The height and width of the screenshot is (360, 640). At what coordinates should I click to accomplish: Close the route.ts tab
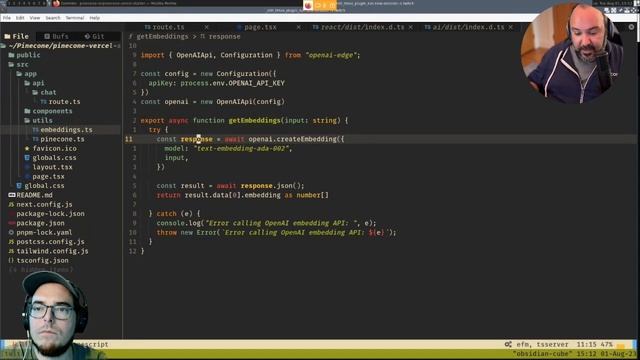tap(207, 27)
